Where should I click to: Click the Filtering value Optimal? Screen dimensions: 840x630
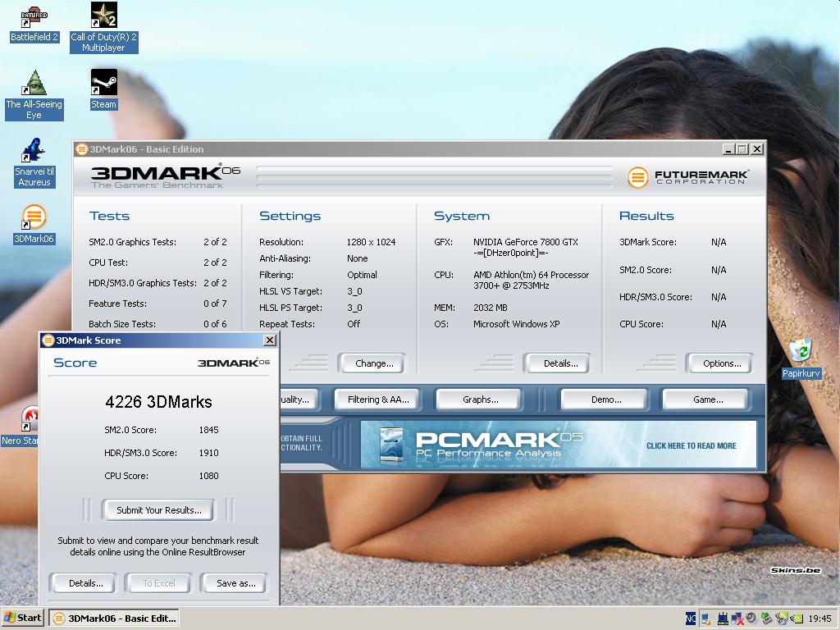(x=362, y=275)
